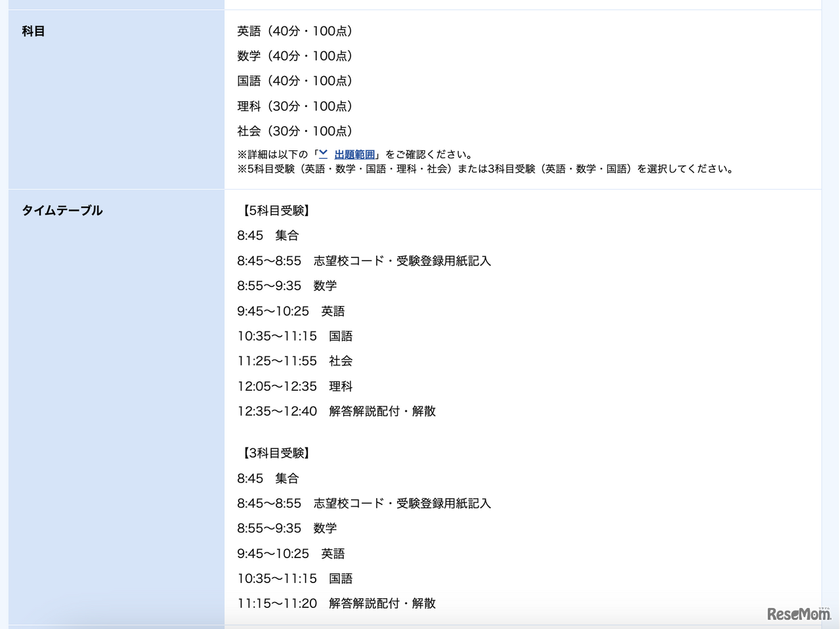Screen dimensions: 840x629
Task: Click the text 国語（40分・100点）
Action: (295, 81)
